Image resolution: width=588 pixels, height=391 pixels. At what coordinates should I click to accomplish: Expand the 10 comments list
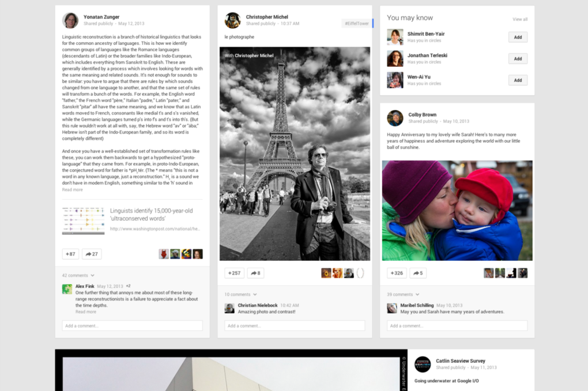pos(240,294)
